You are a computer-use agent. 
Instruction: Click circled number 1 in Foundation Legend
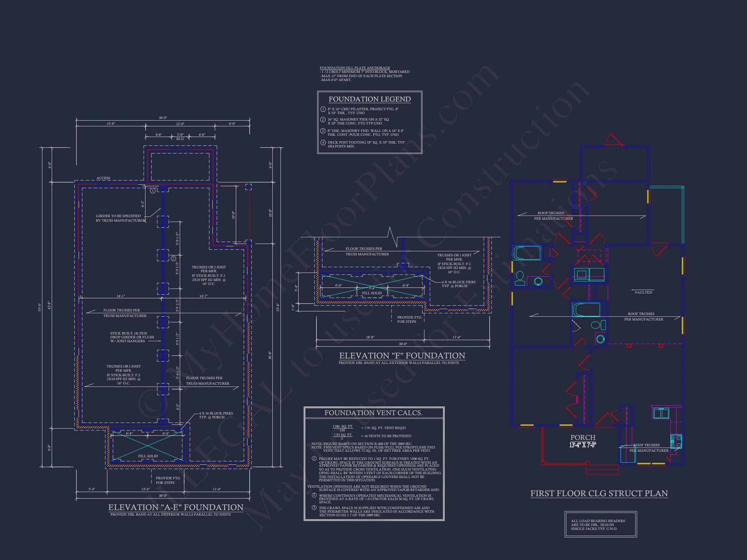[323, 109]
